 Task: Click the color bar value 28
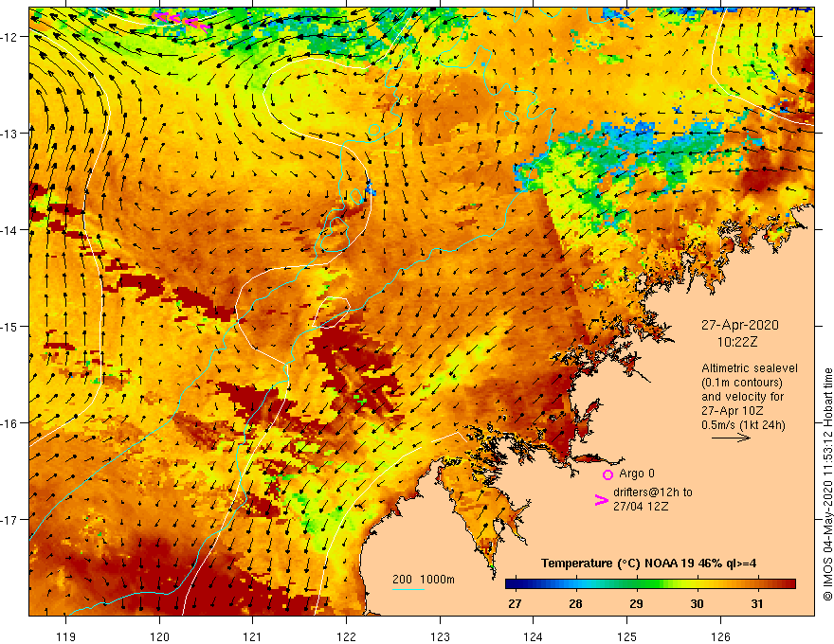pos(575,603)
